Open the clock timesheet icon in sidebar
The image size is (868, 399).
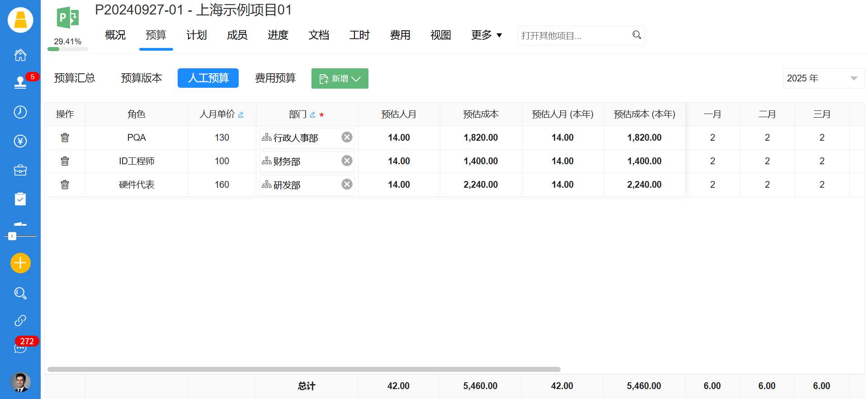click(x=20, y=112)
